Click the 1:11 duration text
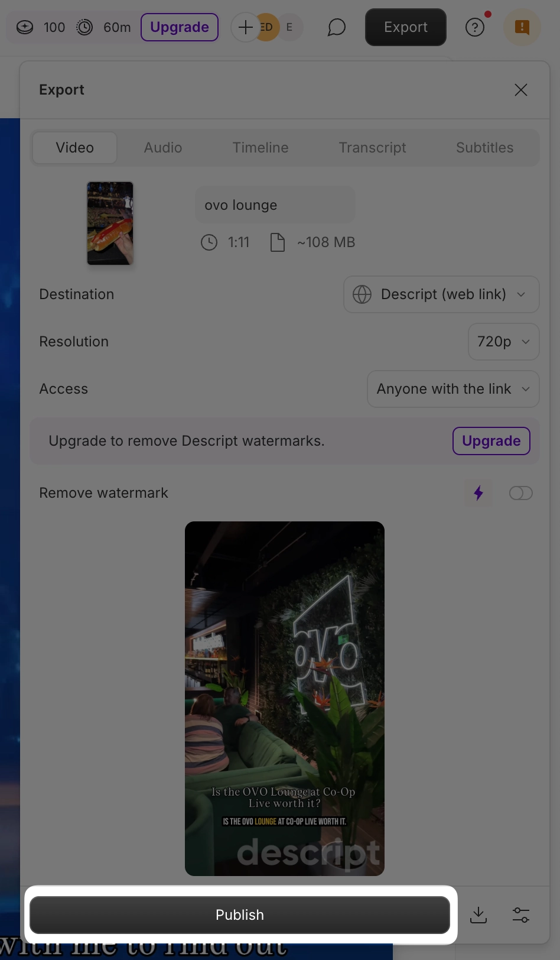This screenshot has height=960, width=560. coord(239,242)
